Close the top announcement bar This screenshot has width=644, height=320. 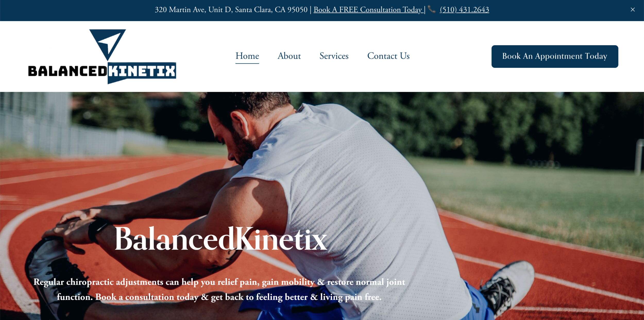[633, 10]
